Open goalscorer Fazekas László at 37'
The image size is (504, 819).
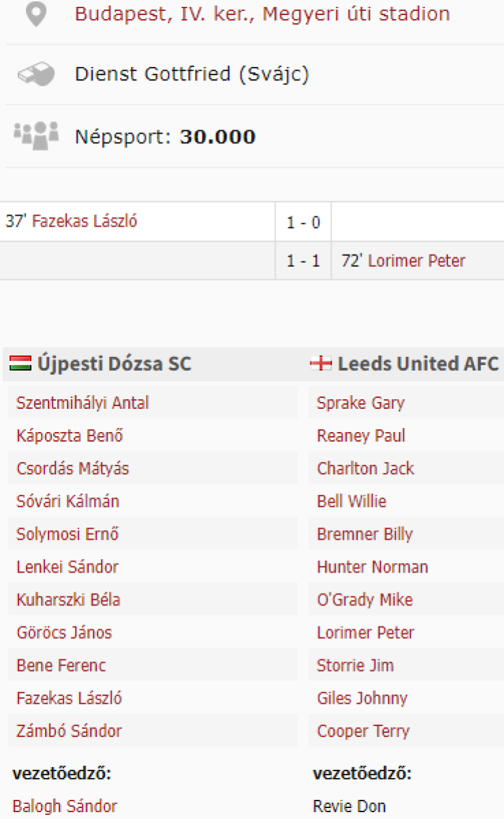point(85,221)
